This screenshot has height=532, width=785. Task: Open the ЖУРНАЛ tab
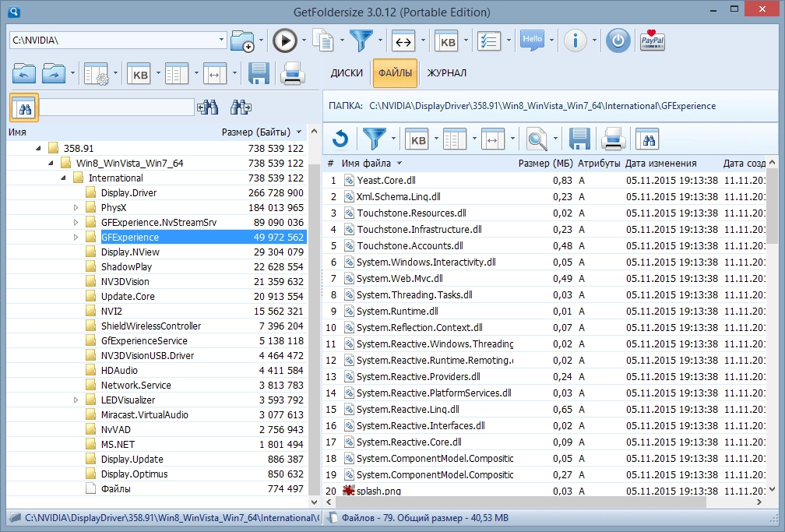click(x=446, y=73)
